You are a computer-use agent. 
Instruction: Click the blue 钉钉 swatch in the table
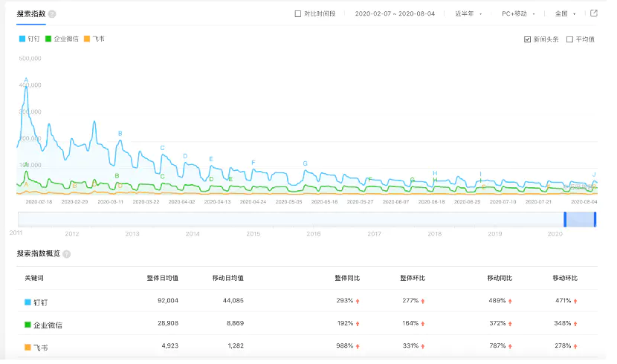pos(28,302)
